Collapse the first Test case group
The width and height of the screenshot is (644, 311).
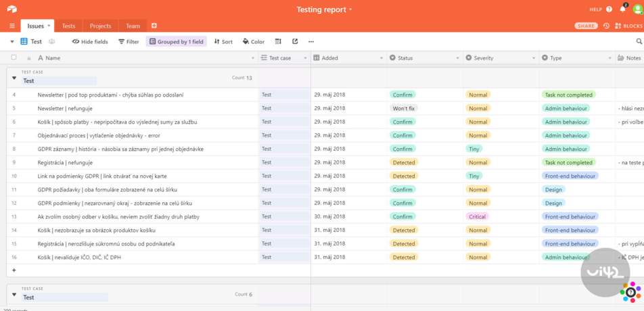[14, 78]
